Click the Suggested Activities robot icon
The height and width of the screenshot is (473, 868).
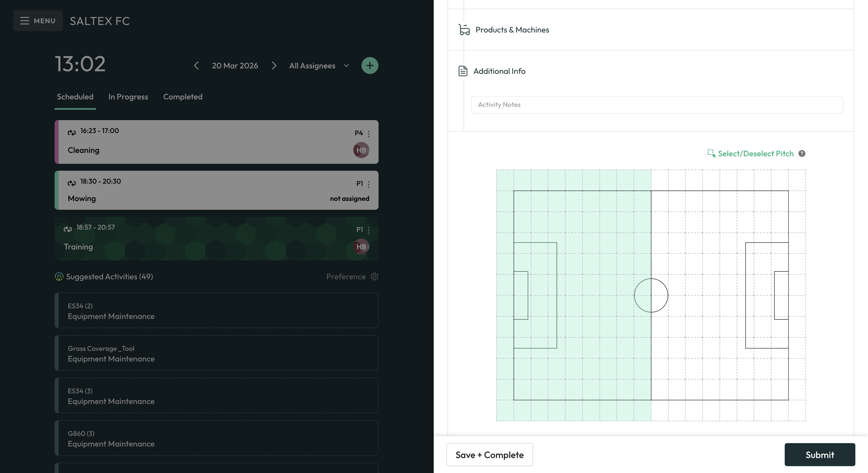(x=59, y=277)
